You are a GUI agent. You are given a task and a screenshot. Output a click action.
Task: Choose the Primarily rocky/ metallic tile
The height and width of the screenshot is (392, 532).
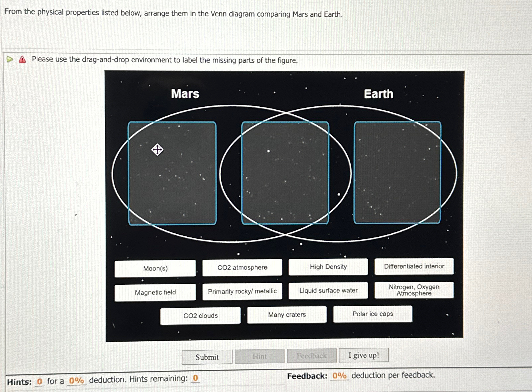[242, 291]
